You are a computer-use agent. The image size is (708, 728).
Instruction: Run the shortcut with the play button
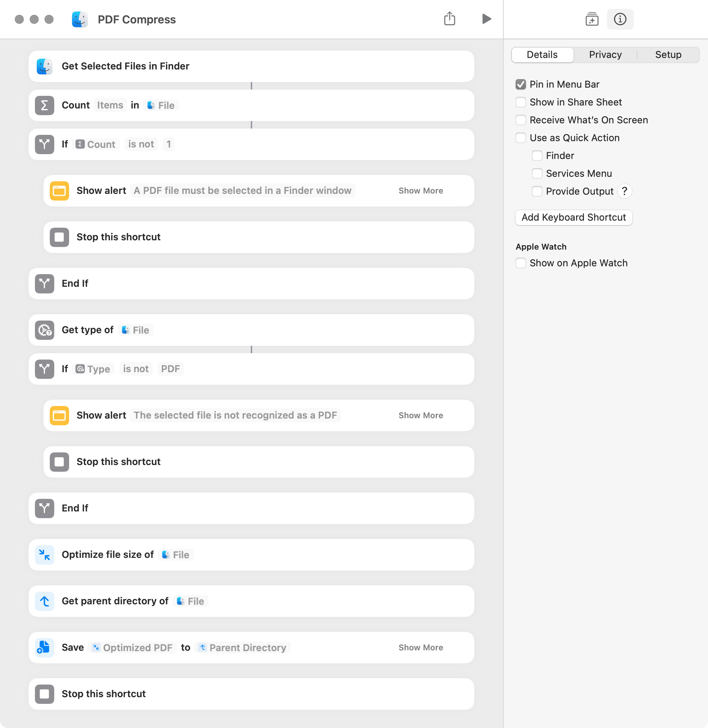coord(486,19)
